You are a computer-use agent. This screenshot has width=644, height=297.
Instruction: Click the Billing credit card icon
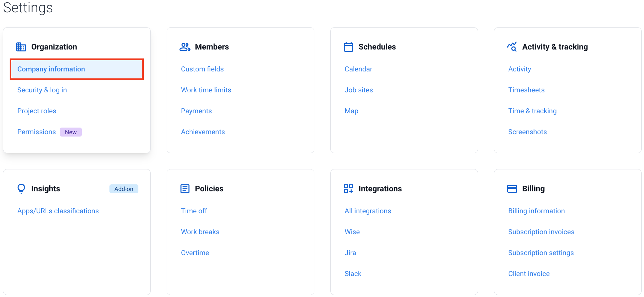pos(512,189)
